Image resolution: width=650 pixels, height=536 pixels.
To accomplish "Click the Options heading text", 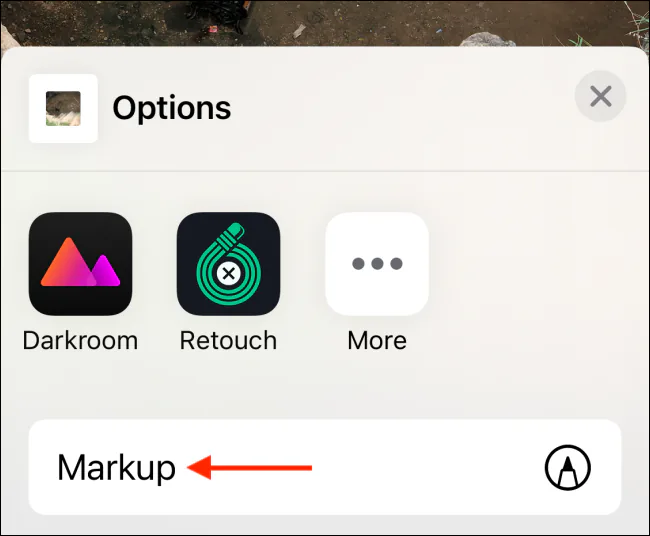I will [172, 109].
